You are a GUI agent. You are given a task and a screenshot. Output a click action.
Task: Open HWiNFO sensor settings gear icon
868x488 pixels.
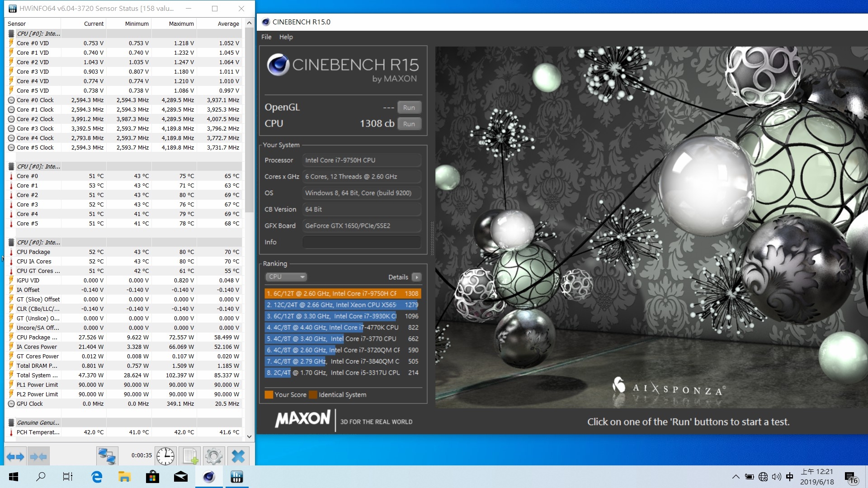214,456
